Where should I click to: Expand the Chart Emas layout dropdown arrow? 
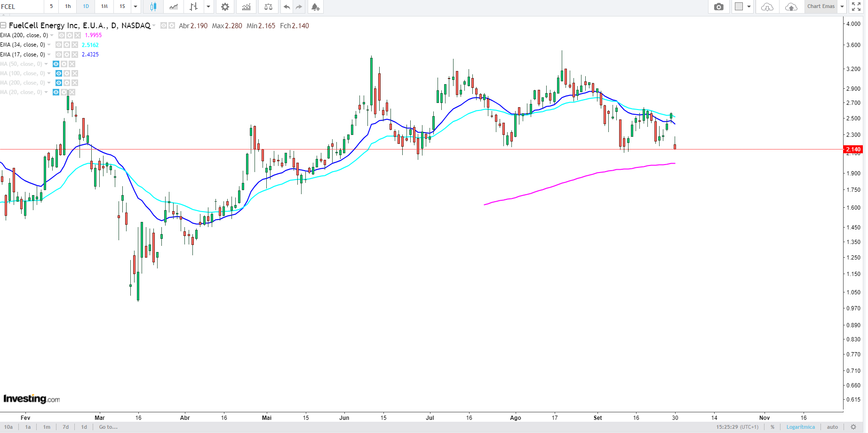842,7
